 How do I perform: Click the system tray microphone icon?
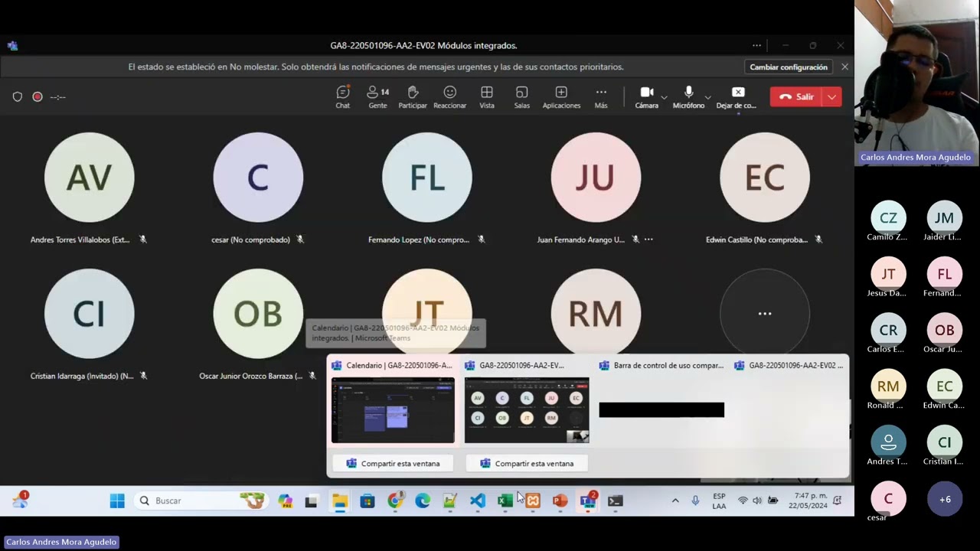[x=695, y=501]
